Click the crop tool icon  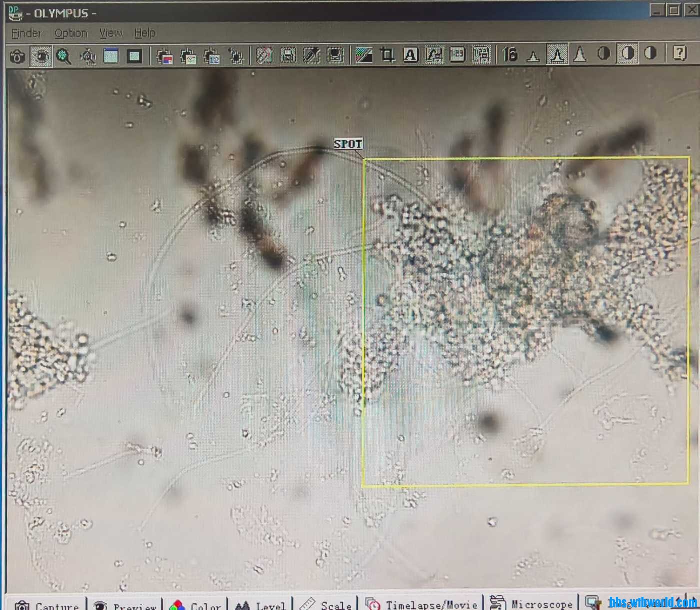387,55
